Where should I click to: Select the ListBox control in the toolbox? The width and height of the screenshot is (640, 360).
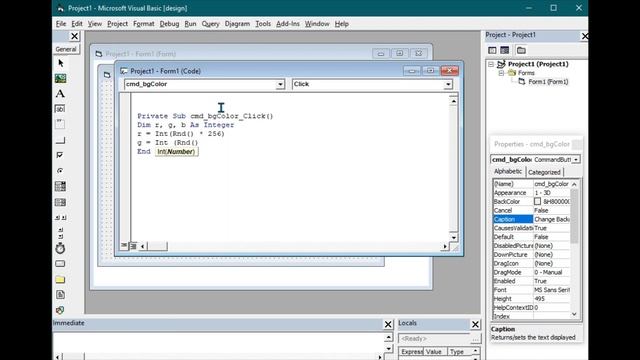pyautogui.click(x=60, y=202)
